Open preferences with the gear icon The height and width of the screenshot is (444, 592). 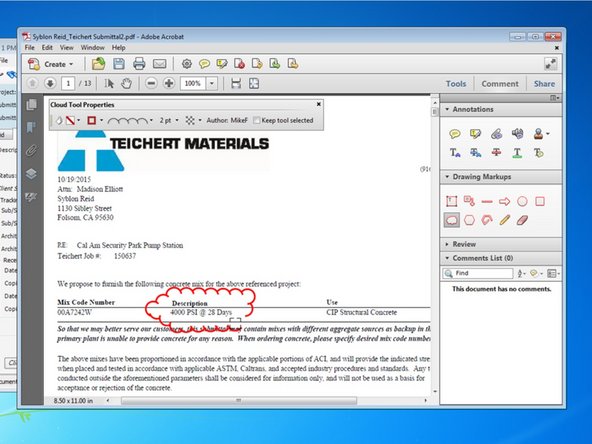[187, 64]
